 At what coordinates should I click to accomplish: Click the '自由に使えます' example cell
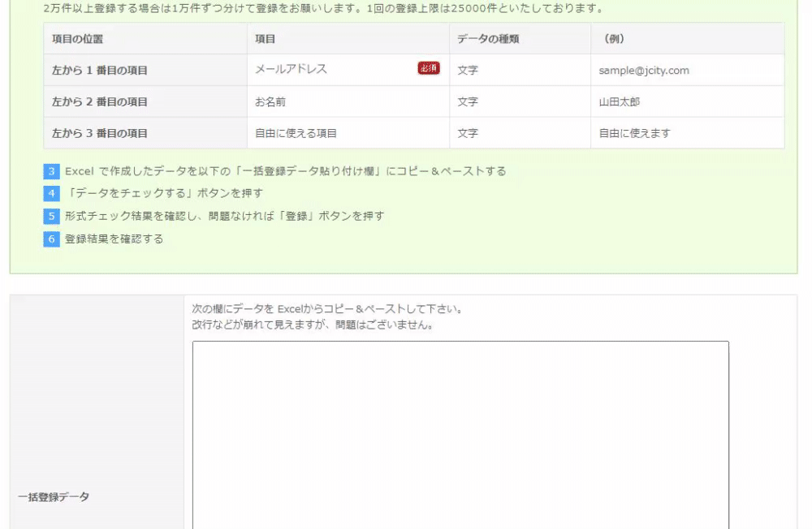click(687, 133)
